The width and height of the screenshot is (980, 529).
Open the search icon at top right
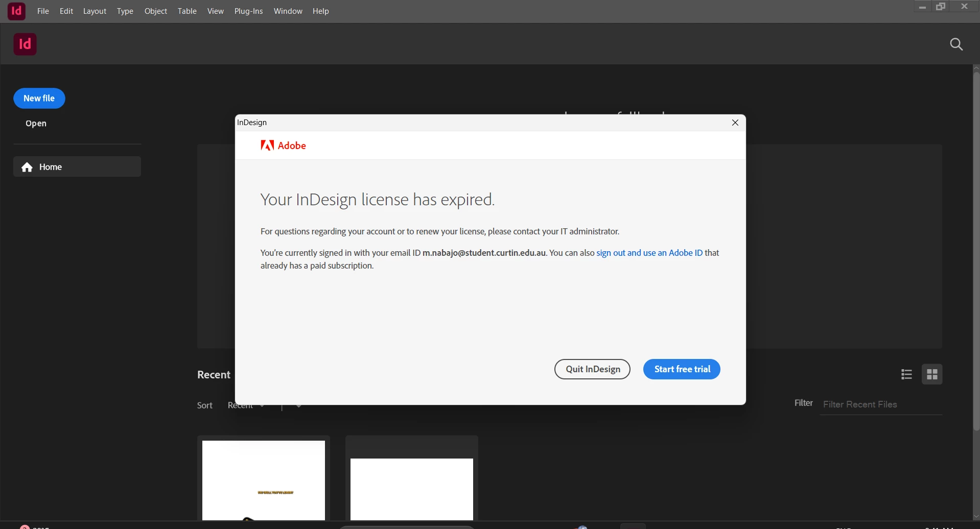point(956,44)
